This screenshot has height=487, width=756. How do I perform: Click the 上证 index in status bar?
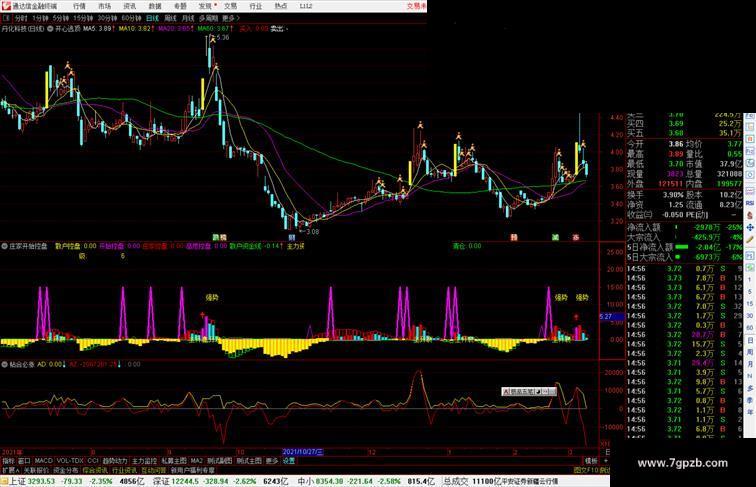[18, 481]
